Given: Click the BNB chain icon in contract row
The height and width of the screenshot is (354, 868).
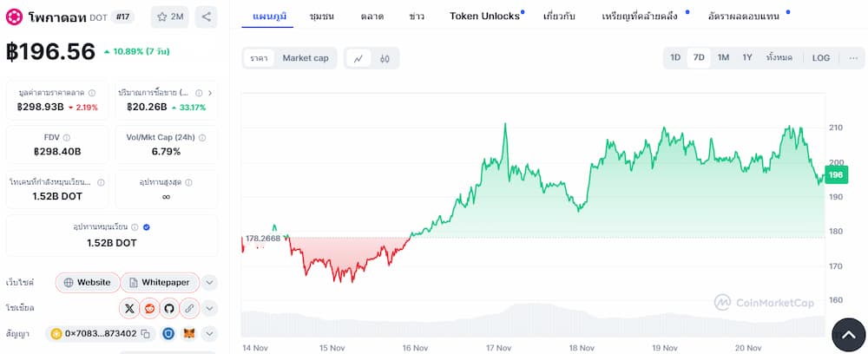Looking at the screenshot, I should point(56,333).
